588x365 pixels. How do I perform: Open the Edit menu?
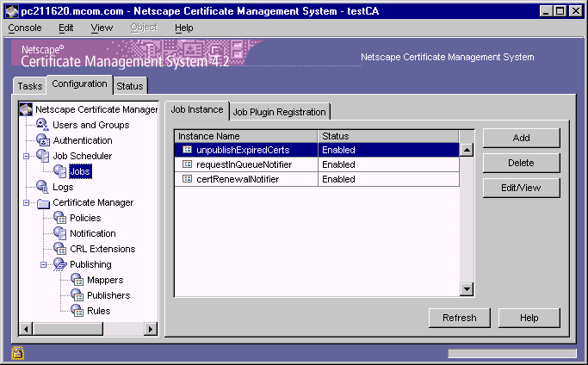[x=66, y=28]
